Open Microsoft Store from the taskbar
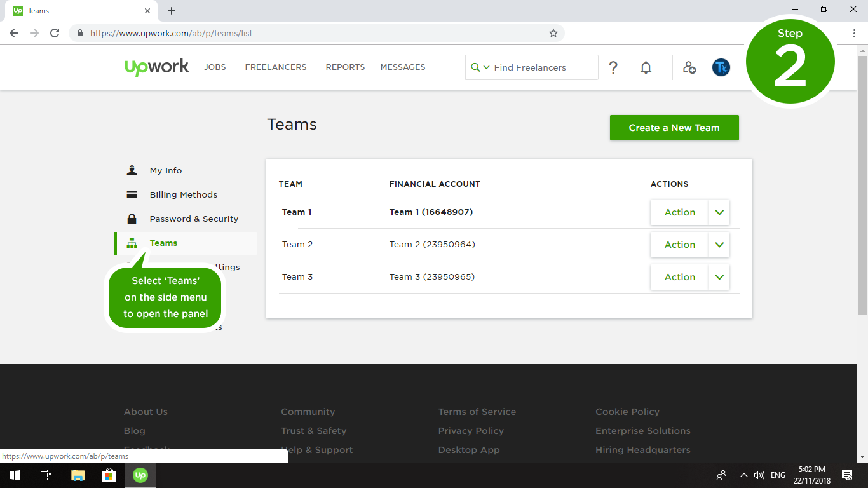This screenshot has height=488, width=868. 109,475
